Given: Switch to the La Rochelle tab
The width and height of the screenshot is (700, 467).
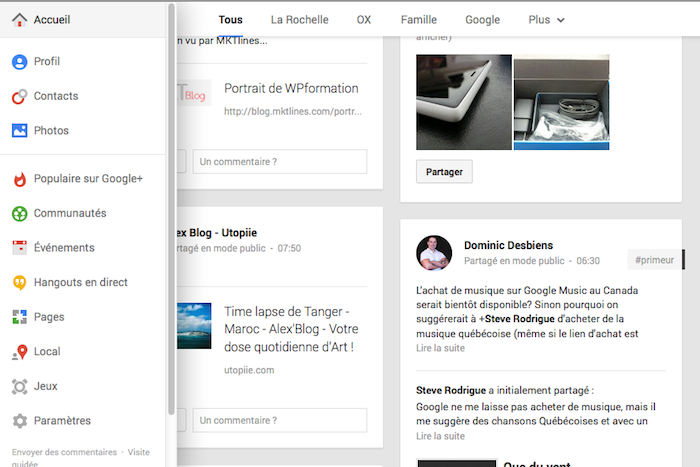Looking at the screenshot, I should tap(300, 20).
